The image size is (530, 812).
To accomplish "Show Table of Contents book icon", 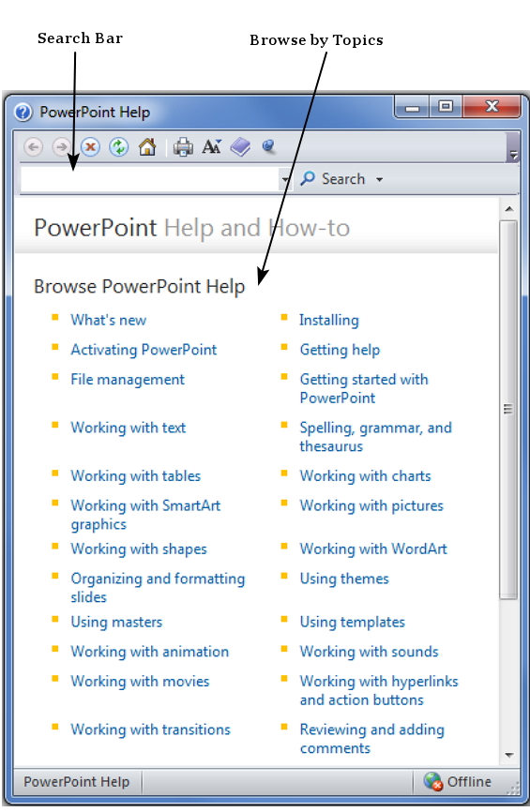I will pos(240,147).
